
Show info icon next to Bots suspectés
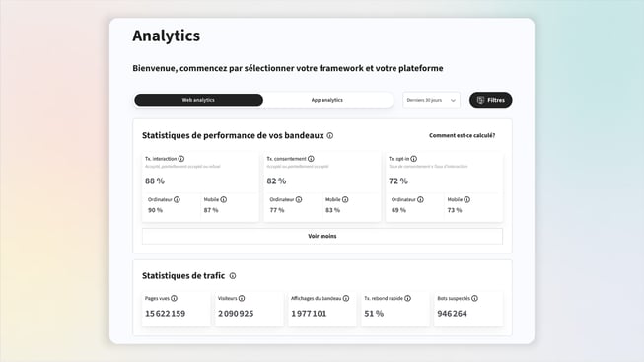click(x=474, y=298)
